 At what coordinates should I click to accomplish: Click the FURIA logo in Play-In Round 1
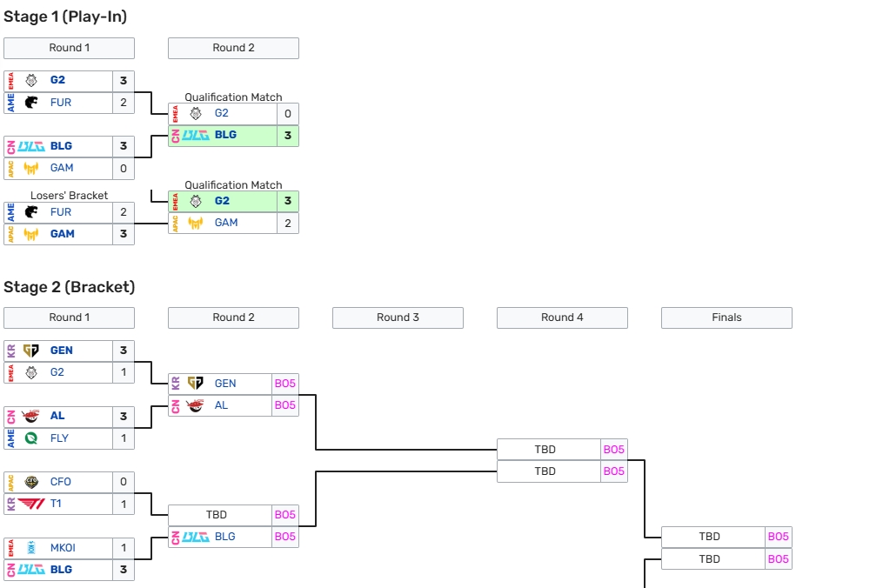(32, 103)
